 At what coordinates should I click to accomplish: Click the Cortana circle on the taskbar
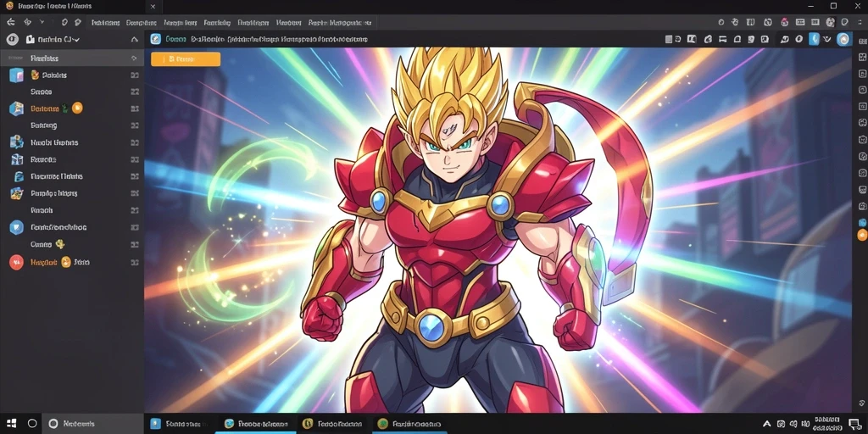click(x=32, y=424)
